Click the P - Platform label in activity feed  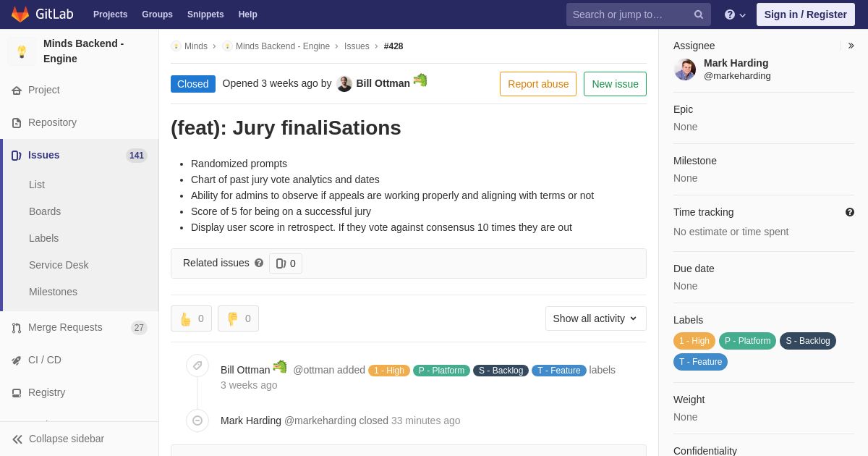click(441, 371)
